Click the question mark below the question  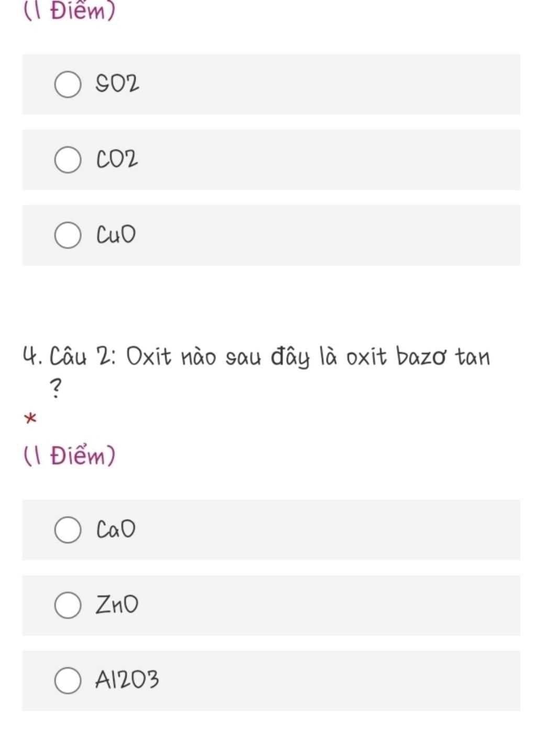[55, 388]
